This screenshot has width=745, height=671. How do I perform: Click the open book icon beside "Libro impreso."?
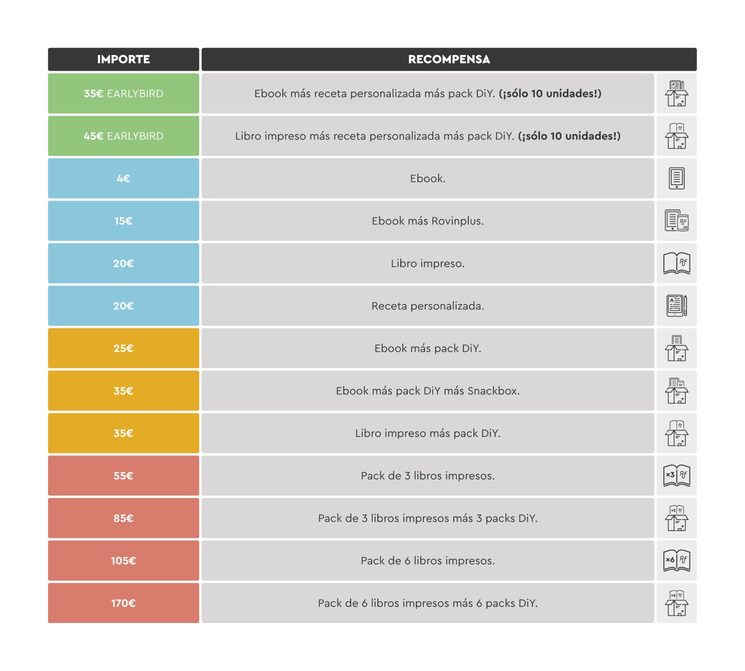coord(676,264)
